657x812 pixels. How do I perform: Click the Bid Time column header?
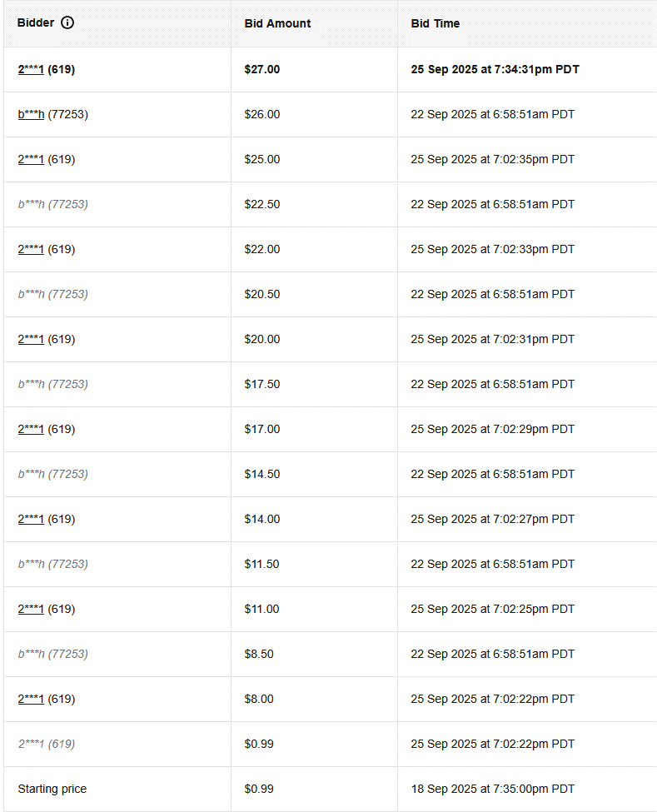(x=435, y=23)
